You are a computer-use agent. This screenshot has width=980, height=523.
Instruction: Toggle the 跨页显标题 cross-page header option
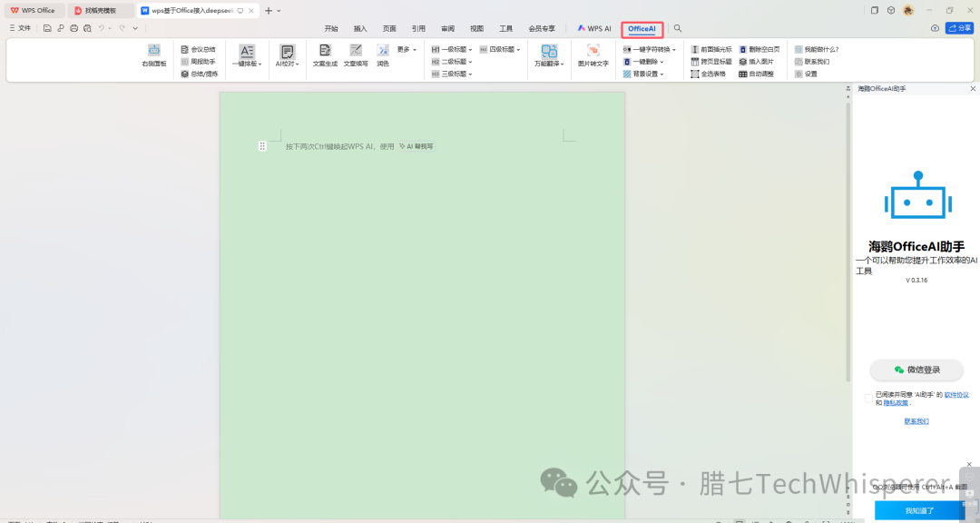click(713, 62)
